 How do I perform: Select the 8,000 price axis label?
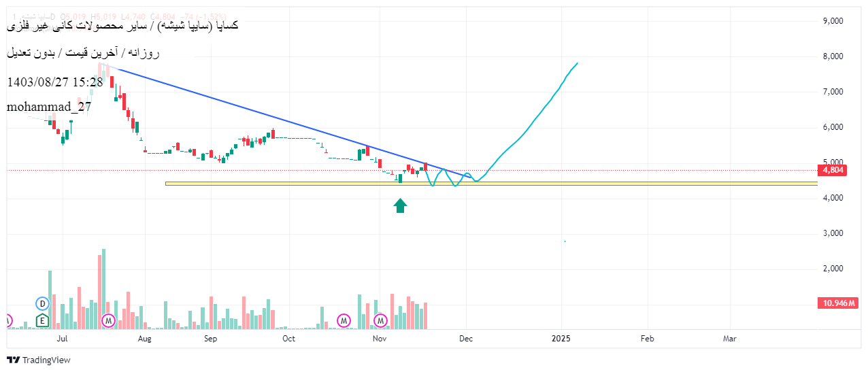[833, 56]
